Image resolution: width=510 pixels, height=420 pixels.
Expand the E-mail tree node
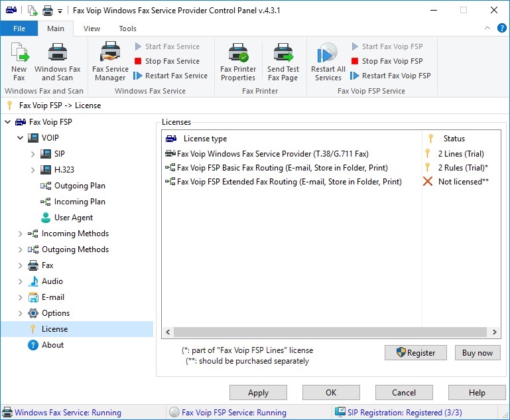(20, 297)
